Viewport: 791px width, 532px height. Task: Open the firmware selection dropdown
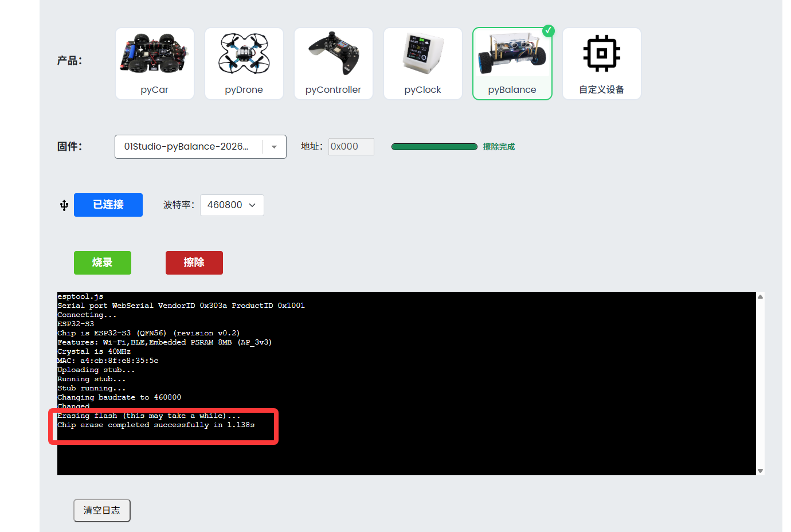coord(201,147)
